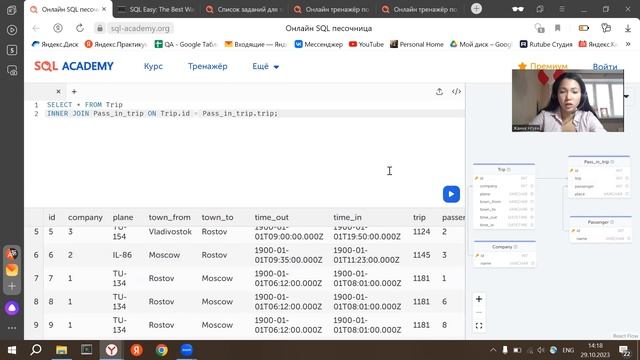The height and width of the screenshot is (360, 640).
Task: Fit schema diagram to view
Action: tap(479, 326)
